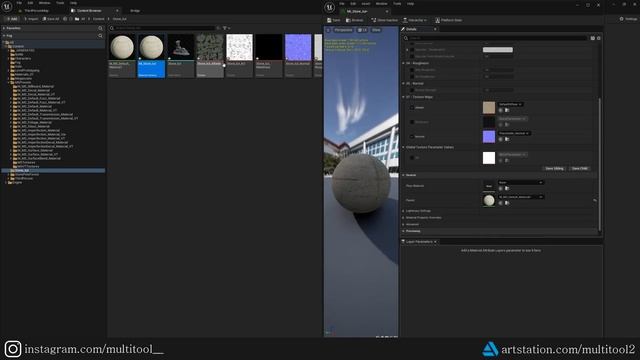Screen dimensions: 640x360
Task: Toggle the Max Roughness override checkbox
Action: pos(412,76)
